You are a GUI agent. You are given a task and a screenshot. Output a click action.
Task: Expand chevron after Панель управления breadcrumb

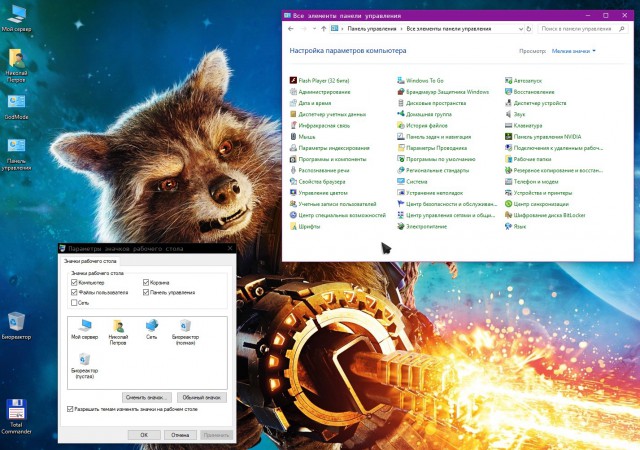(x=402, y=29)
